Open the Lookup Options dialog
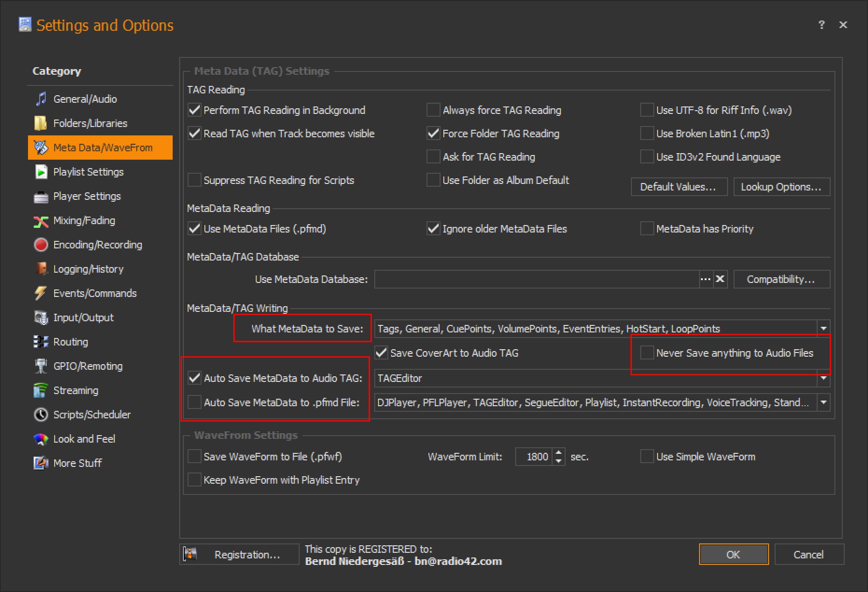The image size is (868, 592). 781,187
